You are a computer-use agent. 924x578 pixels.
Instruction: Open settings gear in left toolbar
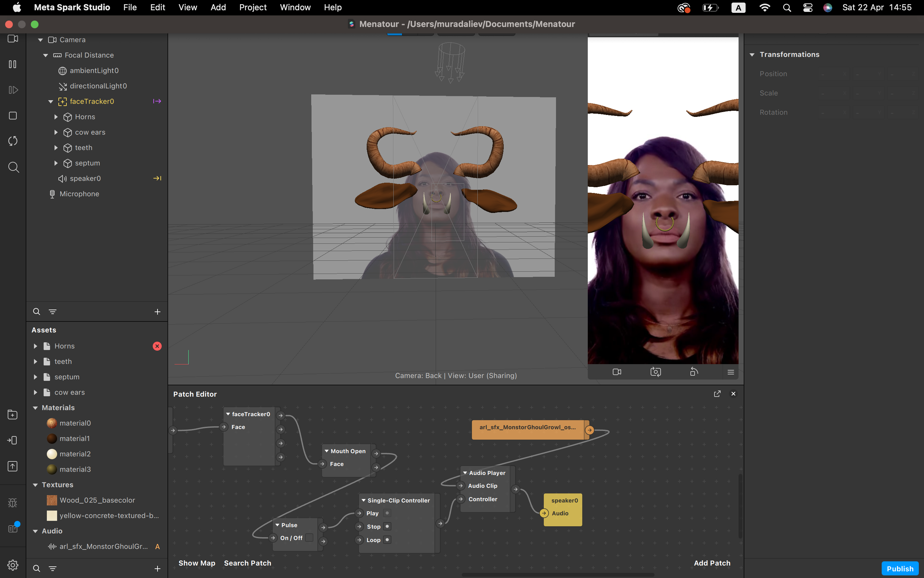13,565
